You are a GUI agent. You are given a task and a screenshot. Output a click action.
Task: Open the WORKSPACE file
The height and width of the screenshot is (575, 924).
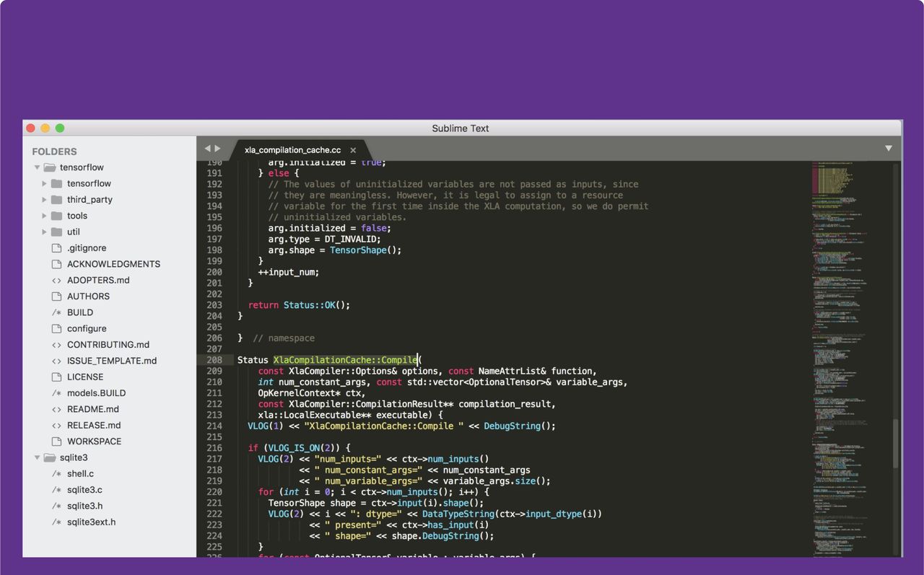click(x=94, y=442)
